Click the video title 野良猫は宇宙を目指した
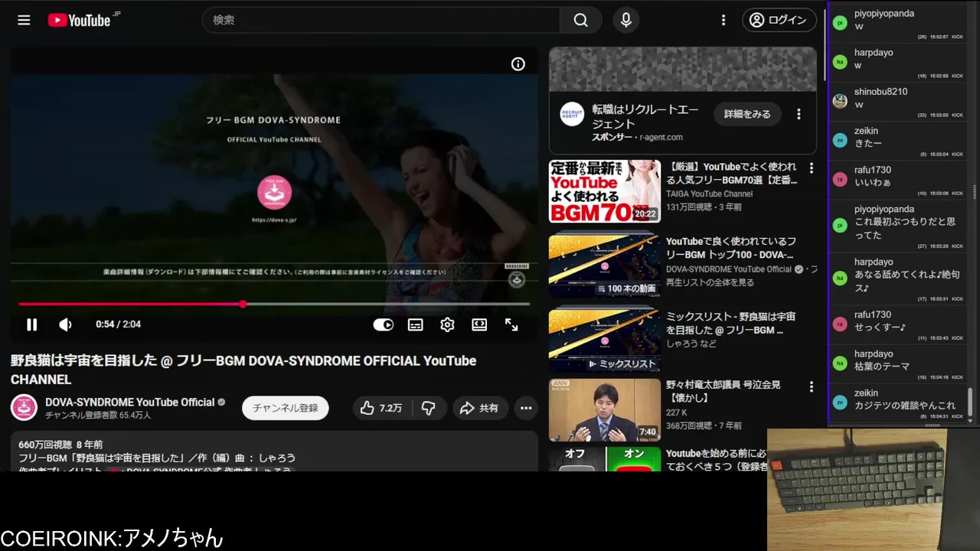The height and width of the screenshot is (551, 980). tap(243, 370)
